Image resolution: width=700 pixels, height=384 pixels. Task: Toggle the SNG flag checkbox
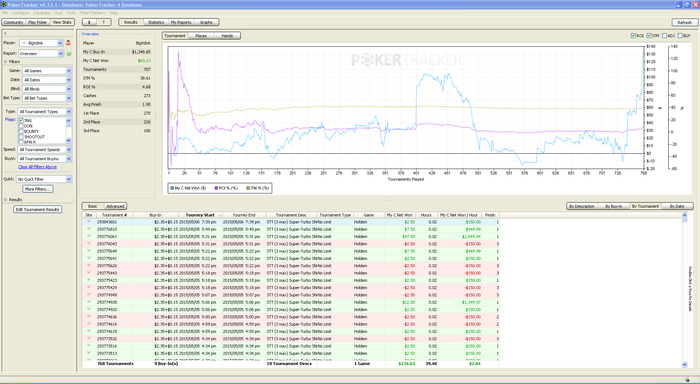click(21, 121)
